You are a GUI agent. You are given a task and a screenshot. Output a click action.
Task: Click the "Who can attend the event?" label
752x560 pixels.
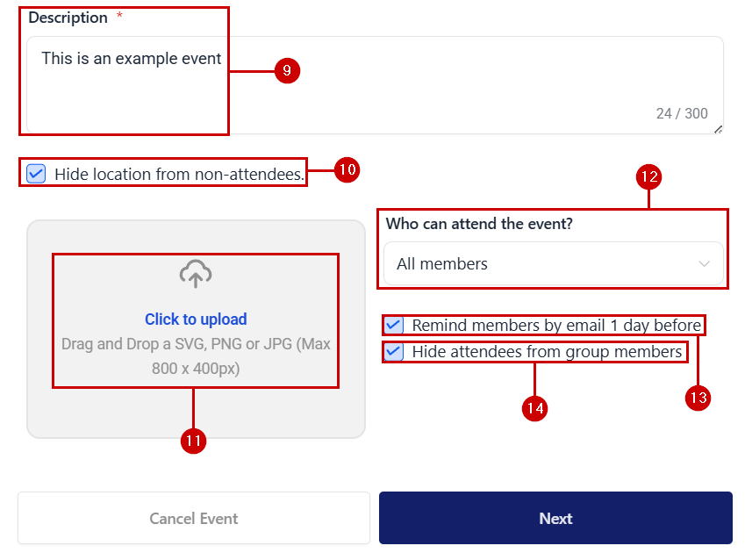(x=479, y=224)
